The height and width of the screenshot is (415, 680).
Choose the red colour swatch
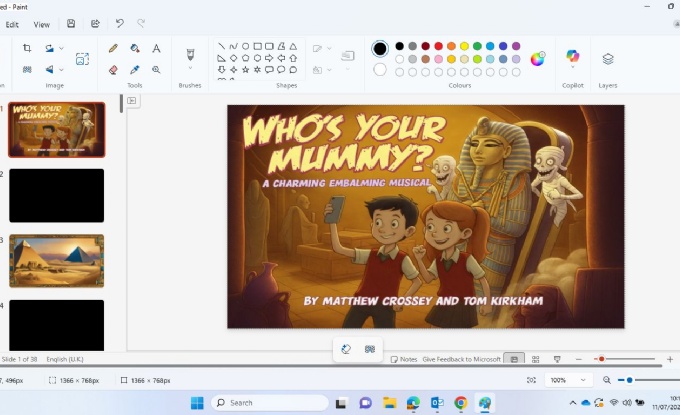point(438,46)
